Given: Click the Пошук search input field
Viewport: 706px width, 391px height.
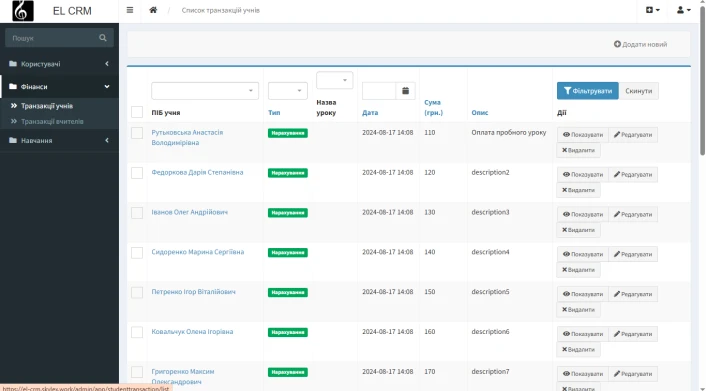Looking at the screenshot, I should (x=53, y=38).
